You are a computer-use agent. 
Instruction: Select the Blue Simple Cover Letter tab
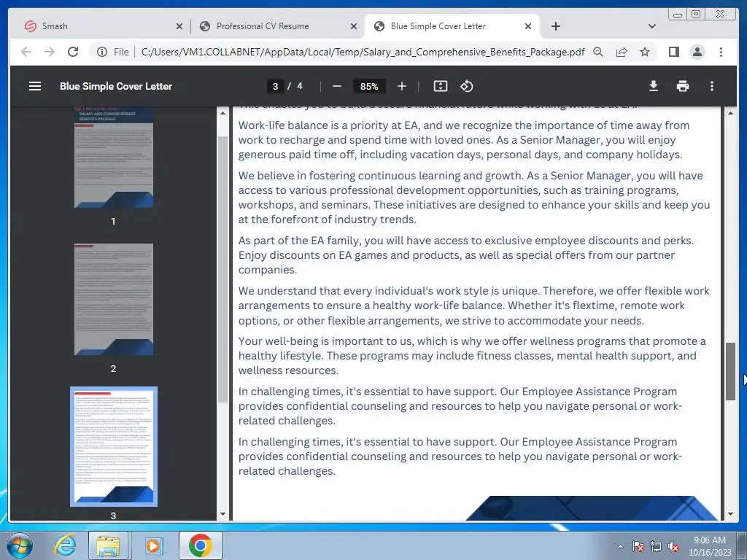(x=452, y=26)
